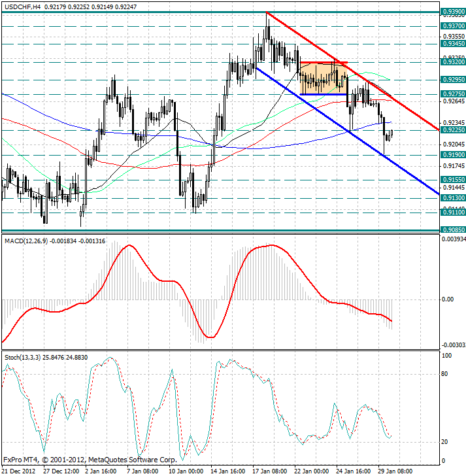Viewport: 466px width, 476px height.
Task: Click the 0.92645 price axis value
Action: tap(454, 101)
